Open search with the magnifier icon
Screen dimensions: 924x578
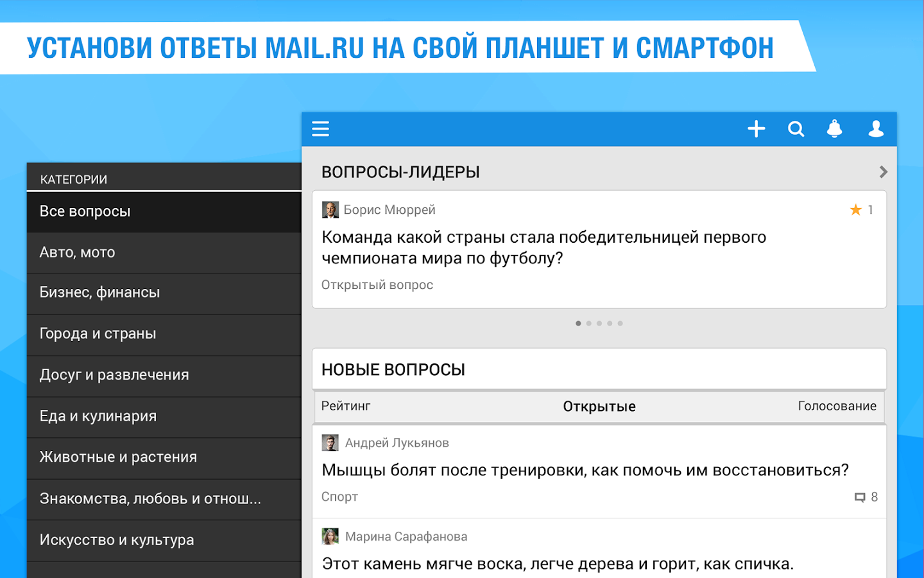coord(796,129)
